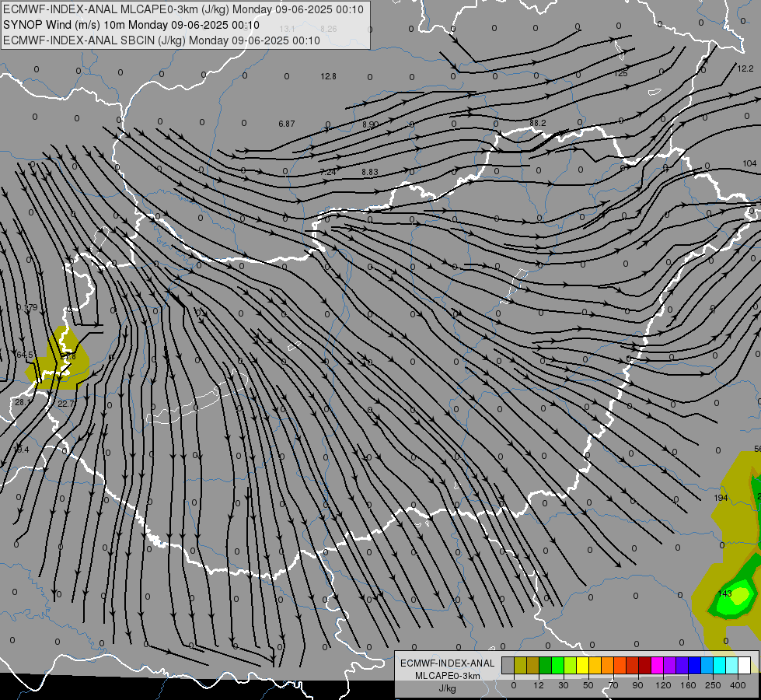Click the 125 value near the top right
761x700 pixels.
tap(621, 73)
